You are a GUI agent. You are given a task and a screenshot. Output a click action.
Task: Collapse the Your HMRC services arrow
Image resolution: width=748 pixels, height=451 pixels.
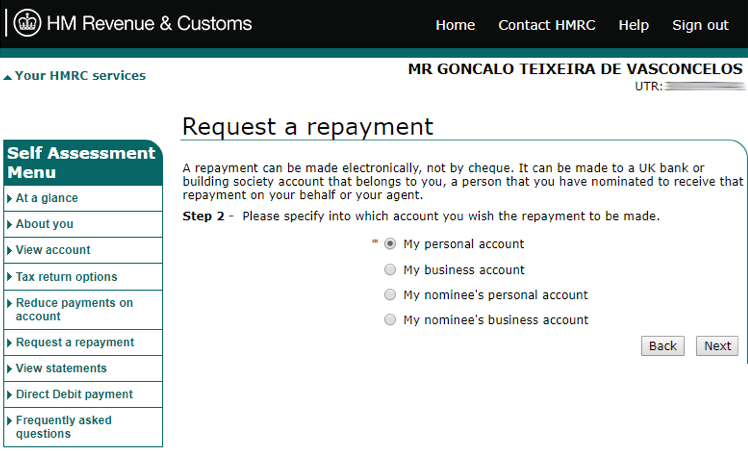(7, 77)
